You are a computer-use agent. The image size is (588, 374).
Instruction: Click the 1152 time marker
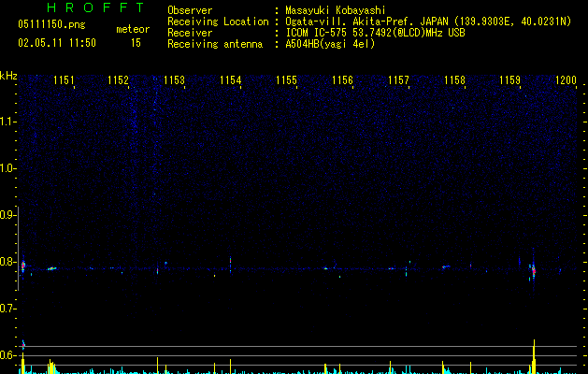(x=118, y=80)
